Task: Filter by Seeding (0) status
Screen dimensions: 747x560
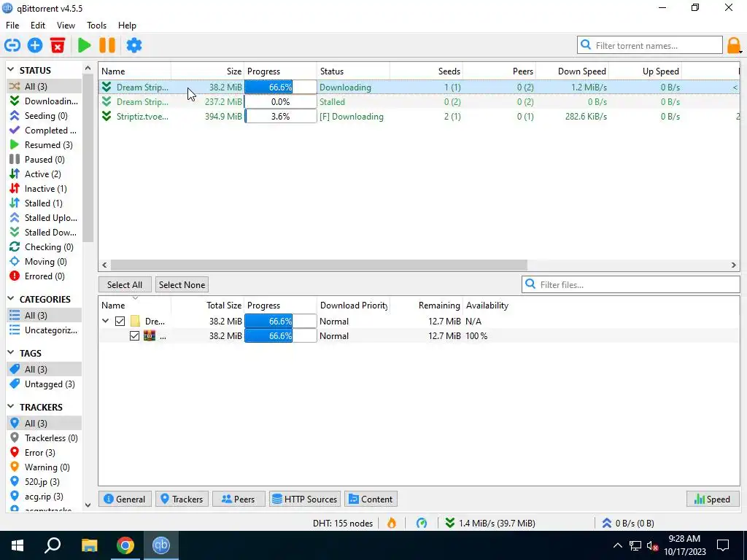Action: pos(44,116)
